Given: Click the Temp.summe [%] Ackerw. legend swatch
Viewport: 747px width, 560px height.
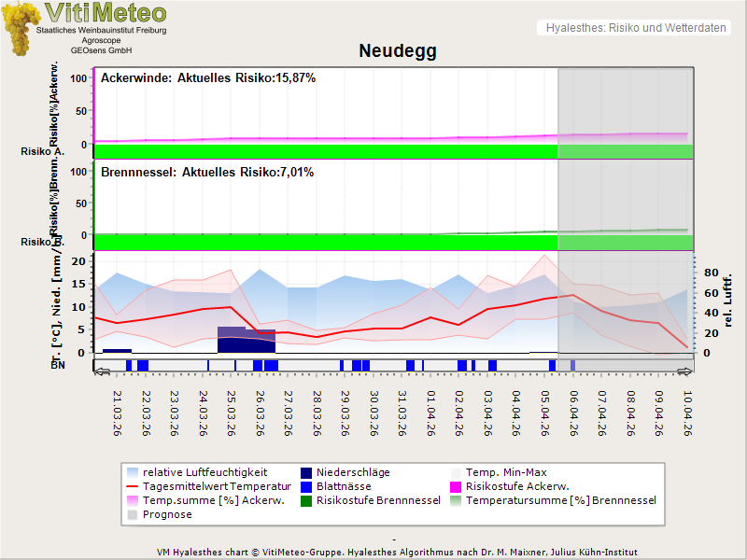Looking at the screenshot, I should point(133,500).
